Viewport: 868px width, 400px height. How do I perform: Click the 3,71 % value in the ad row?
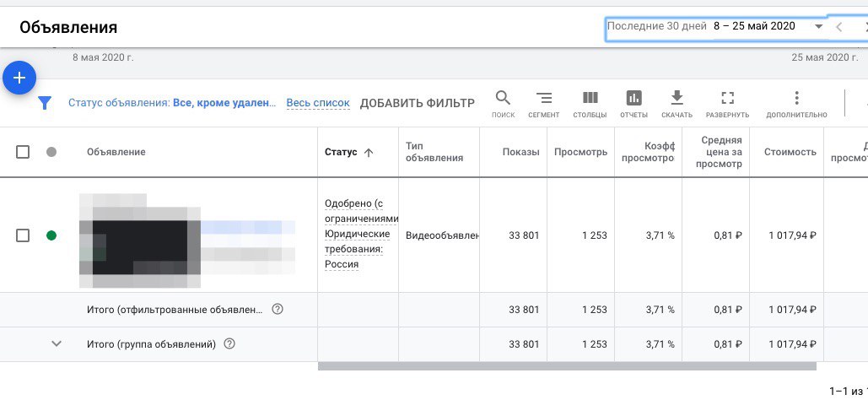[x=660, y=235]
